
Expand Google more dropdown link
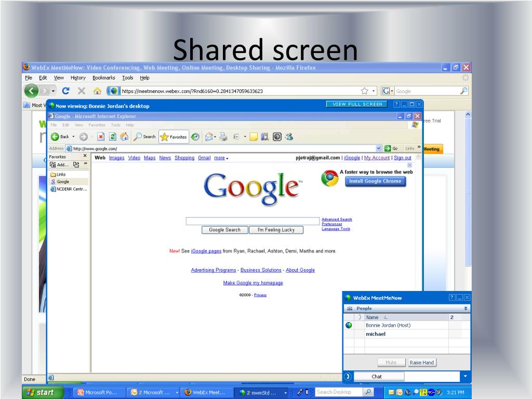pos(221,158)
